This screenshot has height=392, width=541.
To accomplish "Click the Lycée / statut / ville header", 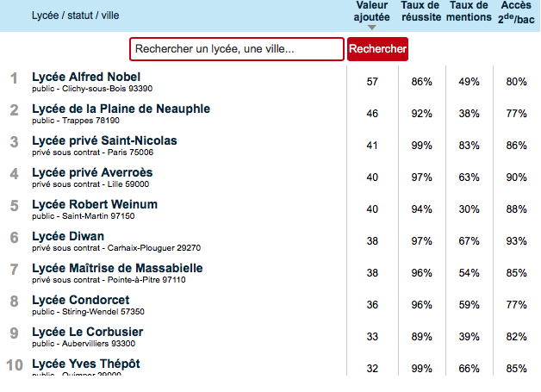I will tap(75, 16).
